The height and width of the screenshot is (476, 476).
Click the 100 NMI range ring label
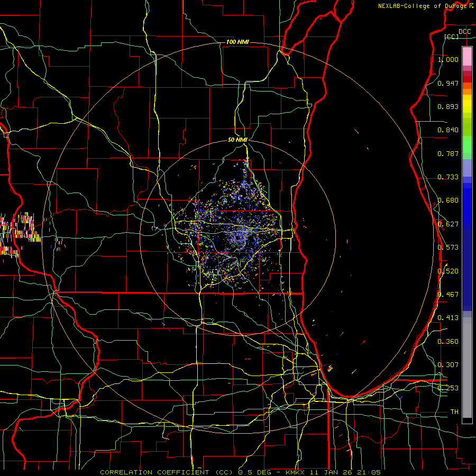(237, 42)
